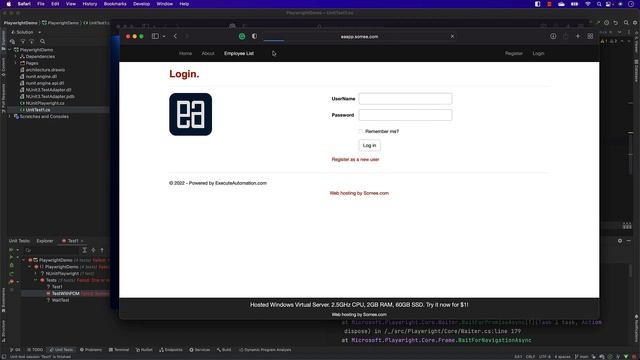Click the Register link in nav bar
Image resolution: width=640 pixels, height=360 pixels.
[x=513, y=53]
